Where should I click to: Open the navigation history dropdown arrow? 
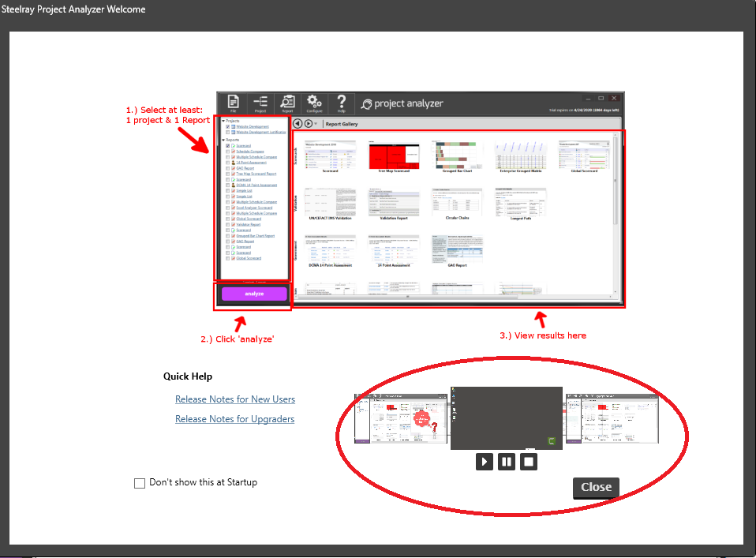tap(316, 124)
